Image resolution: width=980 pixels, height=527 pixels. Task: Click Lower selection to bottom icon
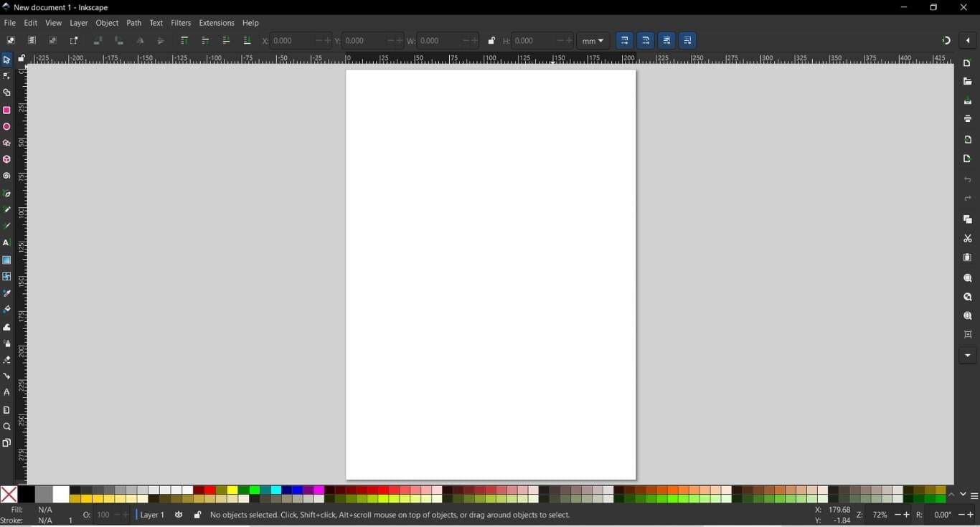coord(247,41)
